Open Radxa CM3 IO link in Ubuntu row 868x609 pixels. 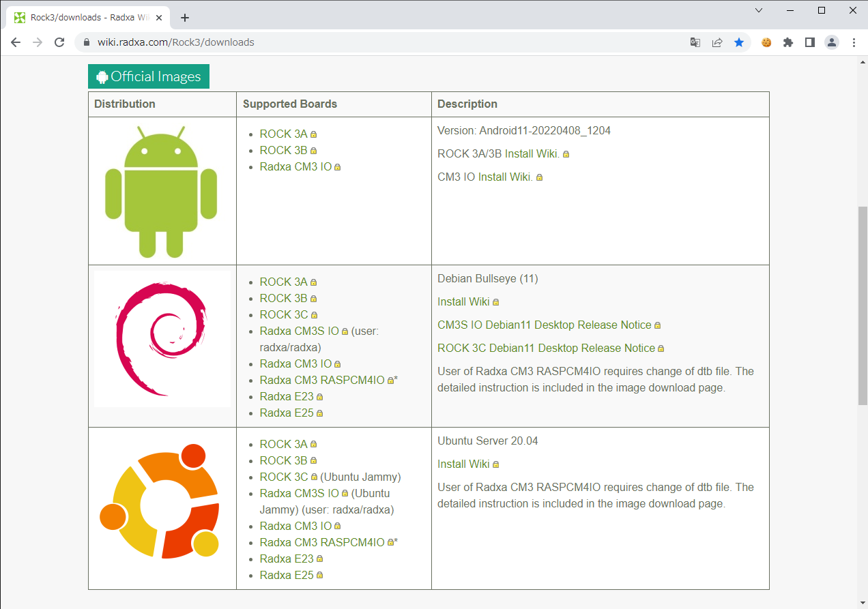pyautogui.click(x=295, y=526)
